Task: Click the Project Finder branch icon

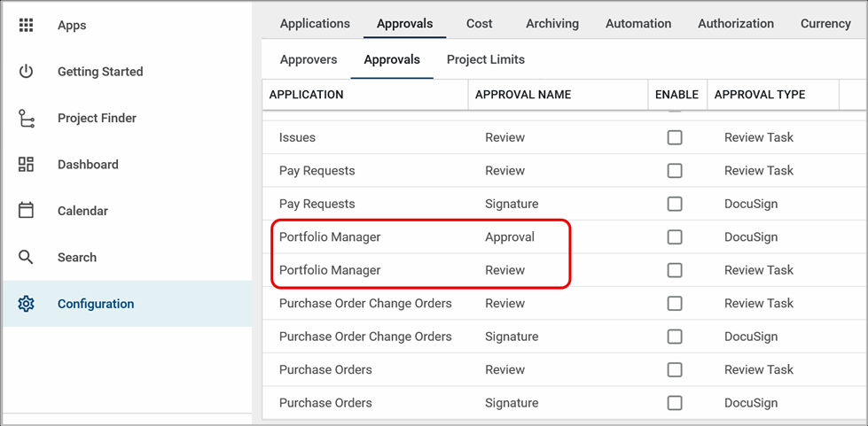Action: [x=26, y=118]
